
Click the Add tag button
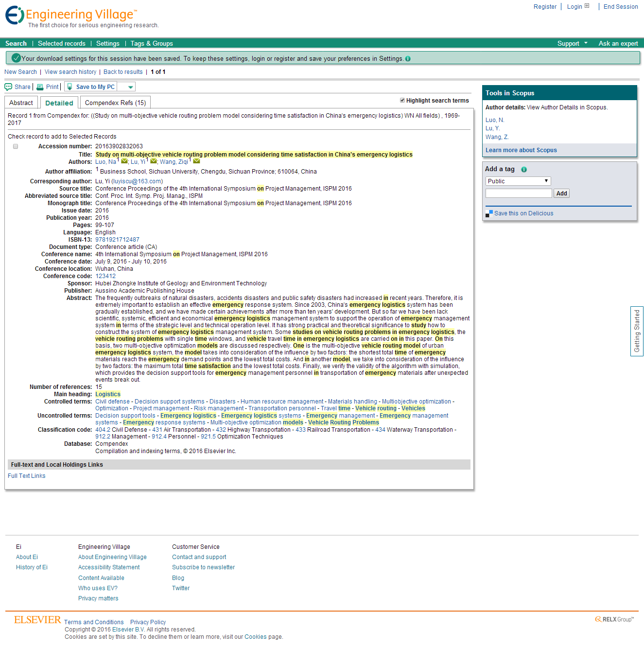(x=562, y=193)
